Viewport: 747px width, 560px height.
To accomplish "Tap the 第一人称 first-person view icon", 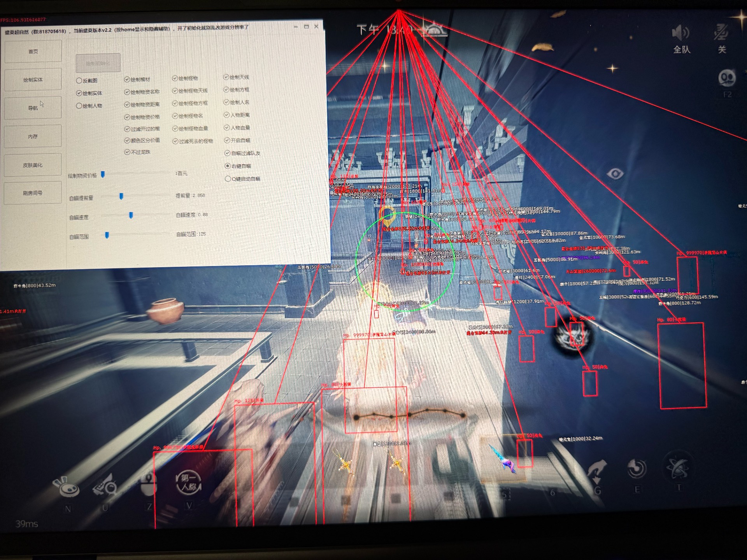I will (189, 482).
